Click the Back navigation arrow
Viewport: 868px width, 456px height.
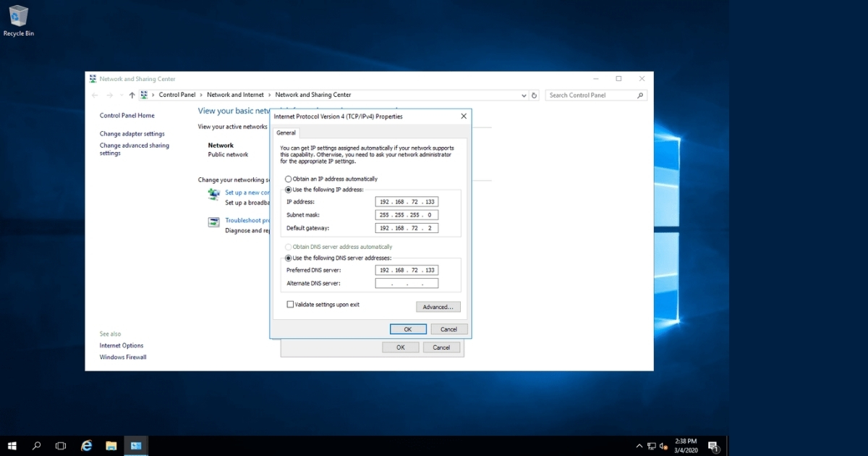94,95
